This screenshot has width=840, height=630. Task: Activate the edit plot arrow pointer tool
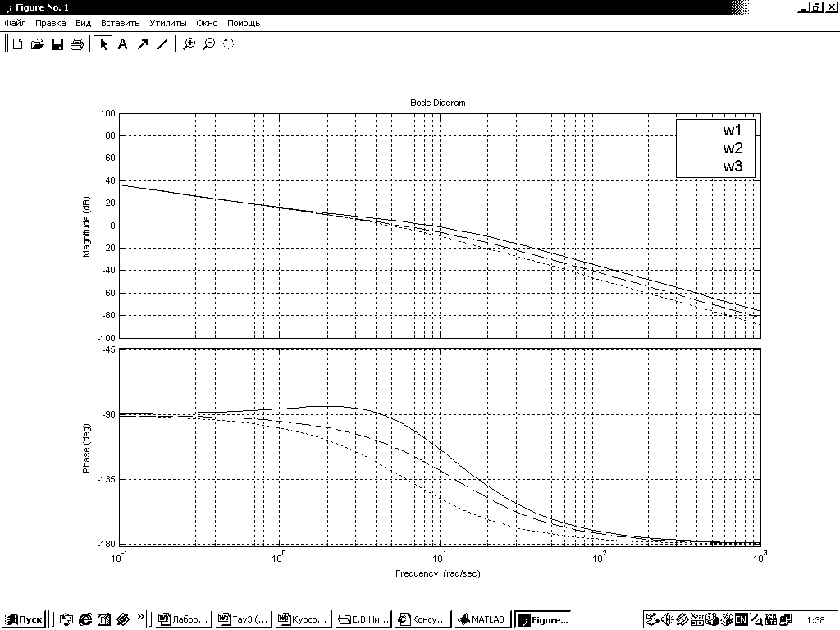pos(103,44)
